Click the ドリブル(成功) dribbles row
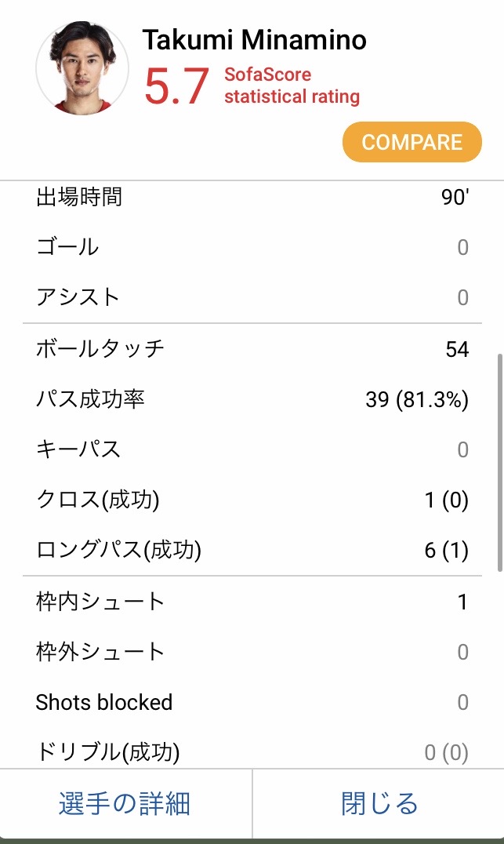 tap(252, 752)
